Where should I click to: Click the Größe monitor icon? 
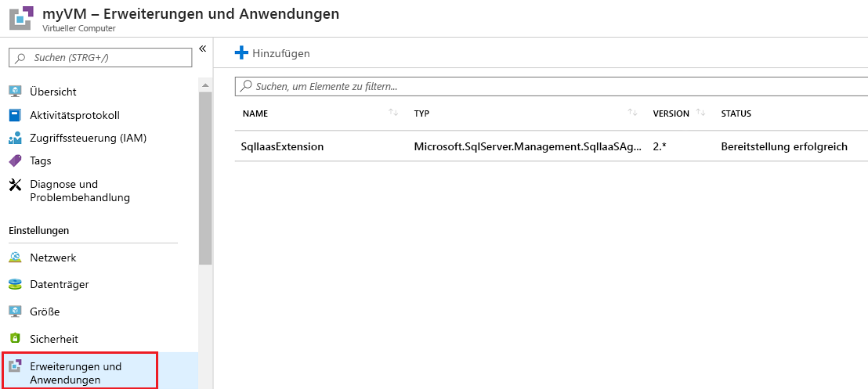(x=15, y=311)
